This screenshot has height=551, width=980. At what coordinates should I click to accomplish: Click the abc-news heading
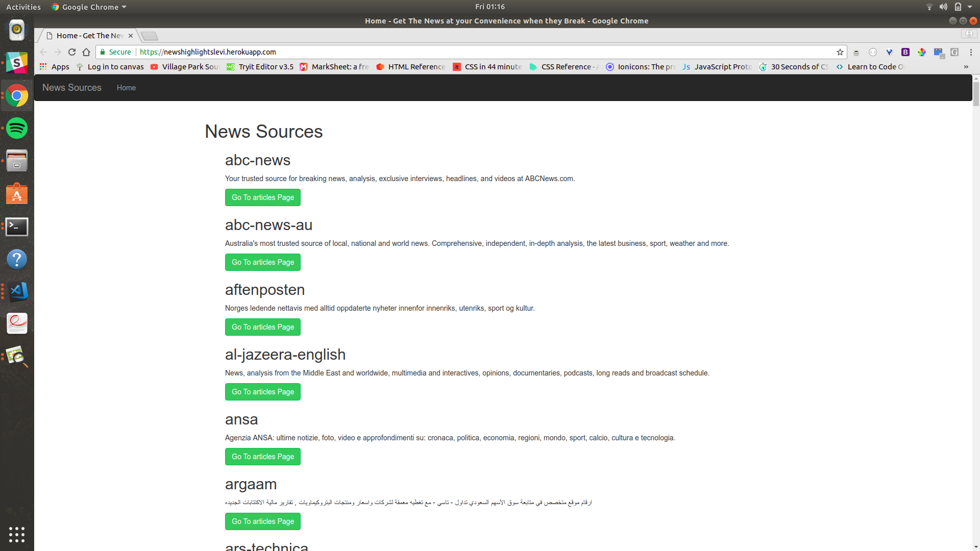(258, 160)
